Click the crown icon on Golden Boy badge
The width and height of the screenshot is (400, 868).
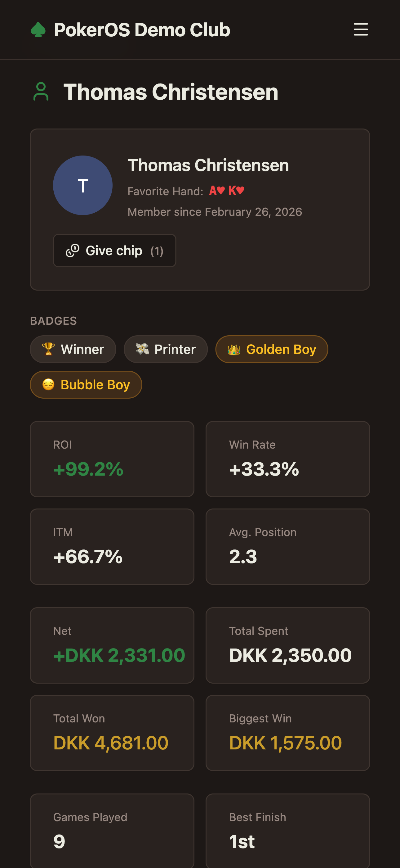click(x=234, y=349)
